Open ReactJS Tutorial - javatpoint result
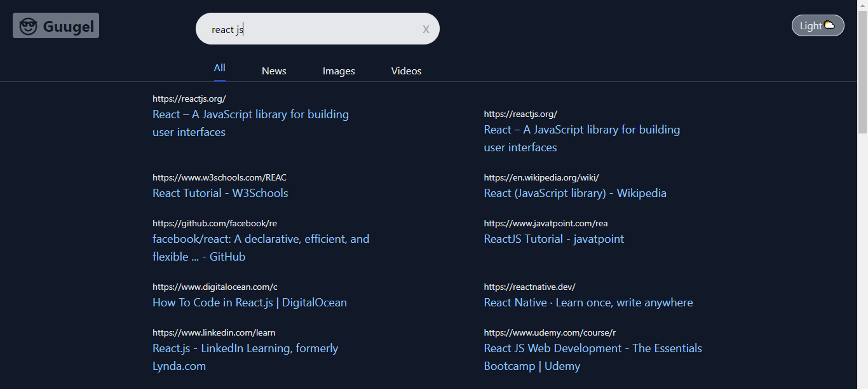 (553, 238)
